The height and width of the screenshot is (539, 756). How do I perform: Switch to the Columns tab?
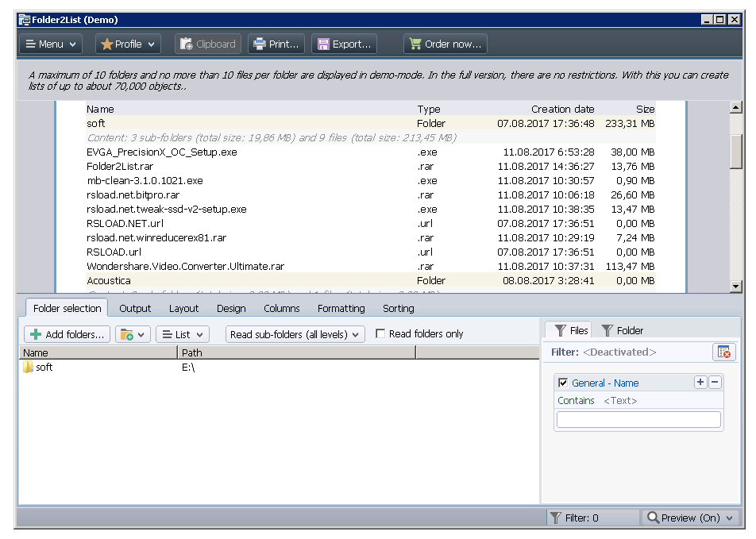[x=282, y=309]
